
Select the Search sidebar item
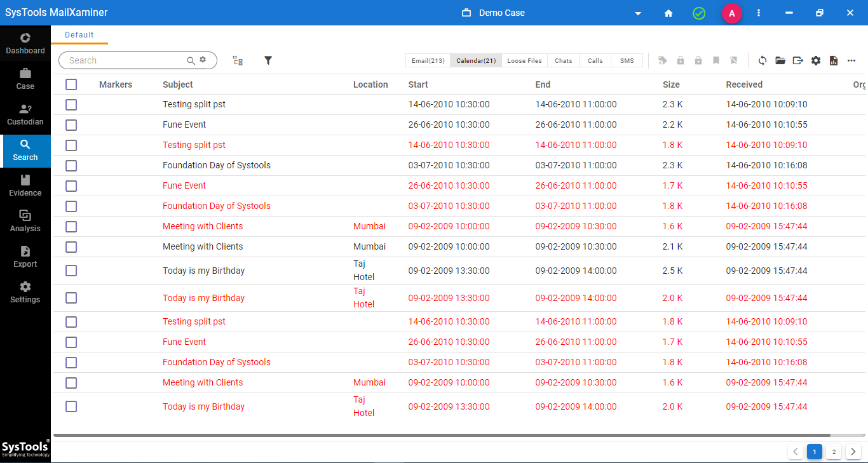click(25, 151)
